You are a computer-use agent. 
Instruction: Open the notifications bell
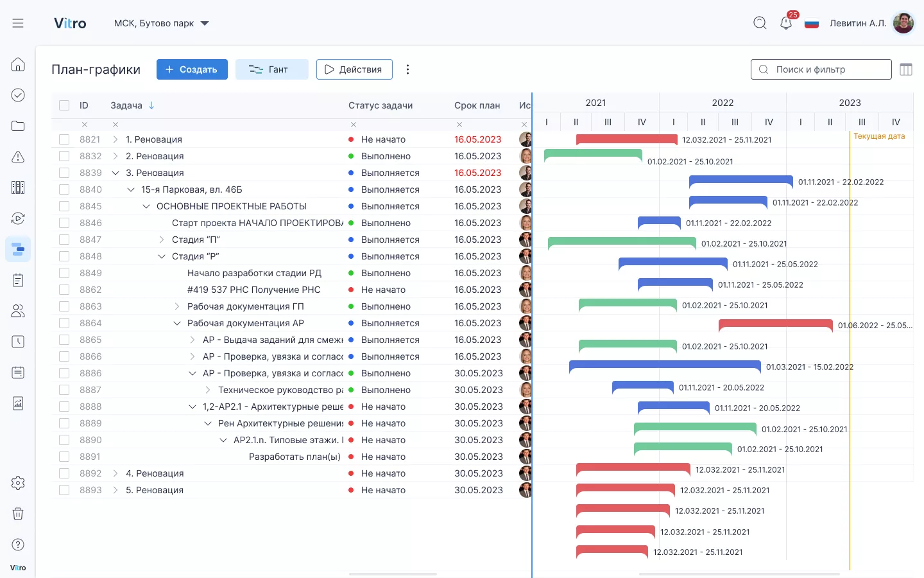pyautogui.click(x=786, y=23)
